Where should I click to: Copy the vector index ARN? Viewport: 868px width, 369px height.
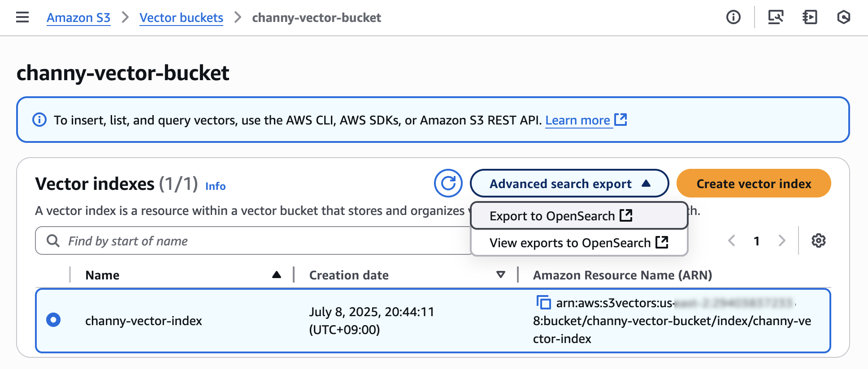point(544,302)
